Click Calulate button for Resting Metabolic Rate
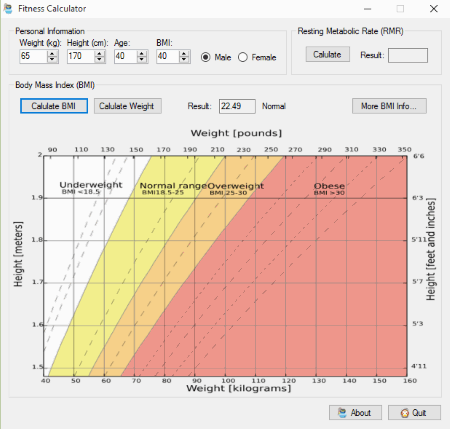The width and height of the screenshot is (450, 429). pyautogui.click(x=328, y=54)
